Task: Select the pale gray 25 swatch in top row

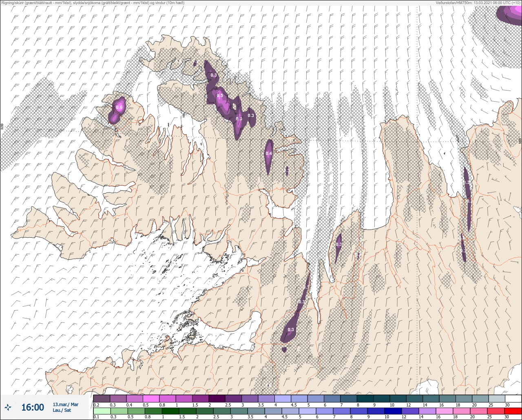Action: (497, 398)
